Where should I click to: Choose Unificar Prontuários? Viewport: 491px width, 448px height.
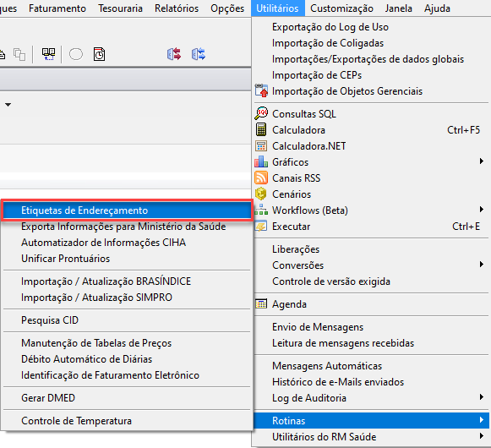[127, 259]
